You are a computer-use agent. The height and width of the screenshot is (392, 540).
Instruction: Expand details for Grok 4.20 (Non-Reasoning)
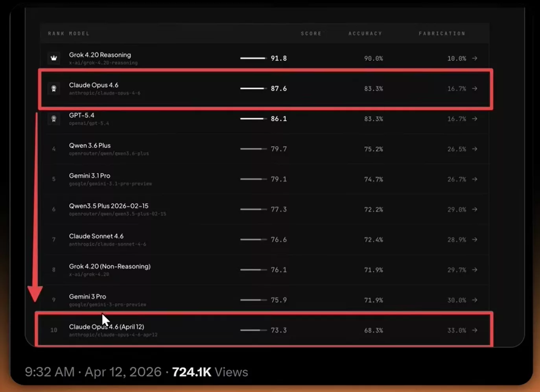475,270
